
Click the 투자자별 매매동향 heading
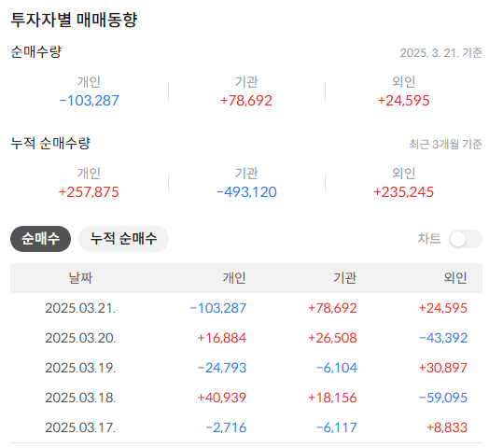coord(74,20)
